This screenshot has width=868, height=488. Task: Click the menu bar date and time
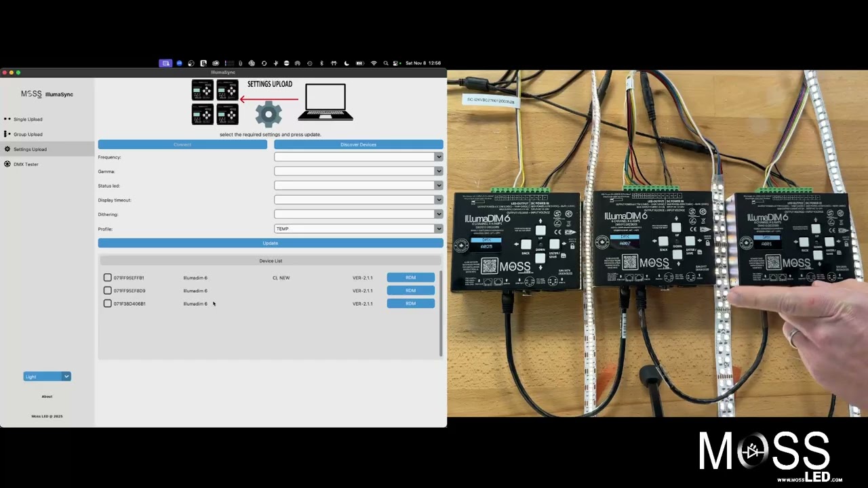[423, 63]
